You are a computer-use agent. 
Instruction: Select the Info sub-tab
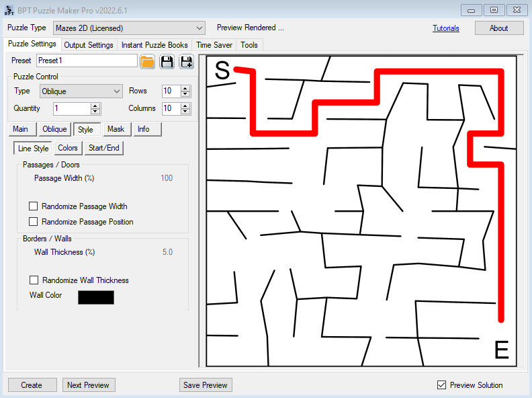point(147,129)
